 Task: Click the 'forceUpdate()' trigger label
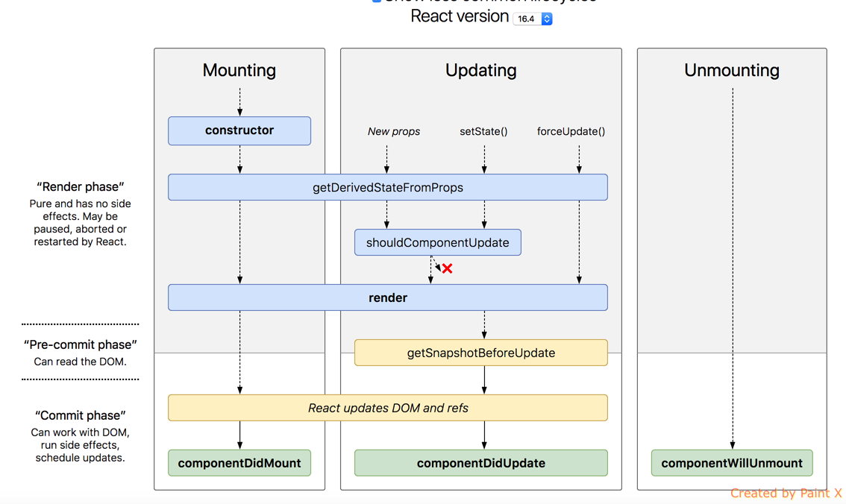pyautogui.click(x=571, y=131)
